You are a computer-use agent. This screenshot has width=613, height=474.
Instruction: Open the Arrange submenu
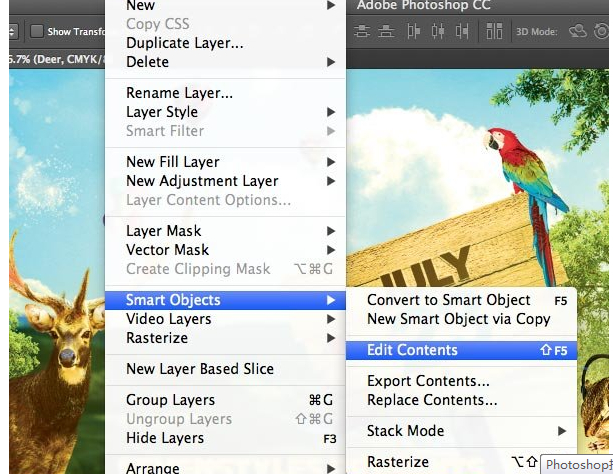[225, 468]
